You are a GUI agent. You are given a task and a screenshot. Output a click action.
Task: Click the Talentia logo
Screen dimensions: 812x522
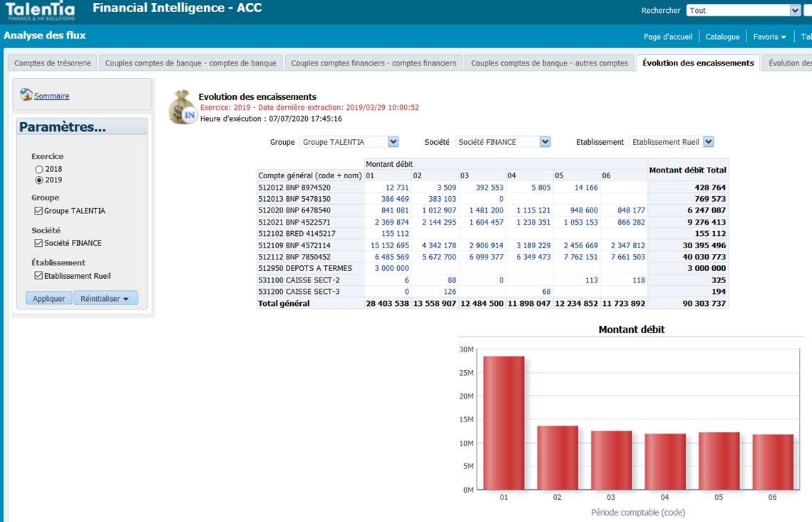[x=41, y=11]
